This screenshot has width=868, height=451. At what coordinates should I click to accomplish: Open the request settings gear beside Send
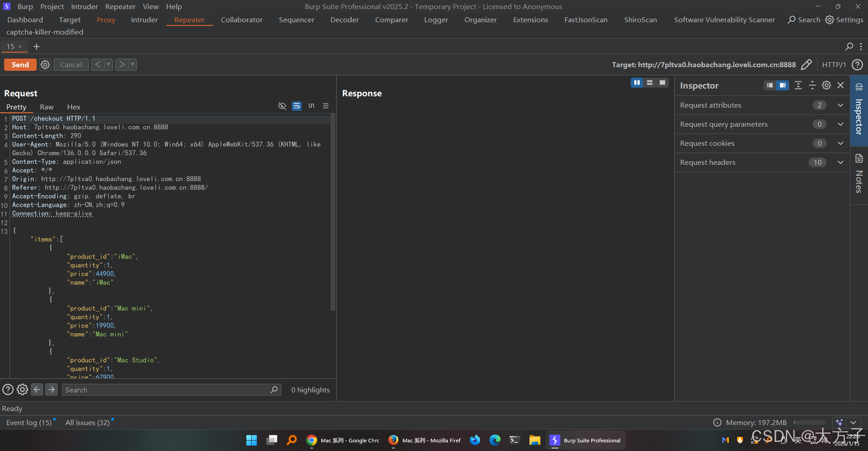45,64
